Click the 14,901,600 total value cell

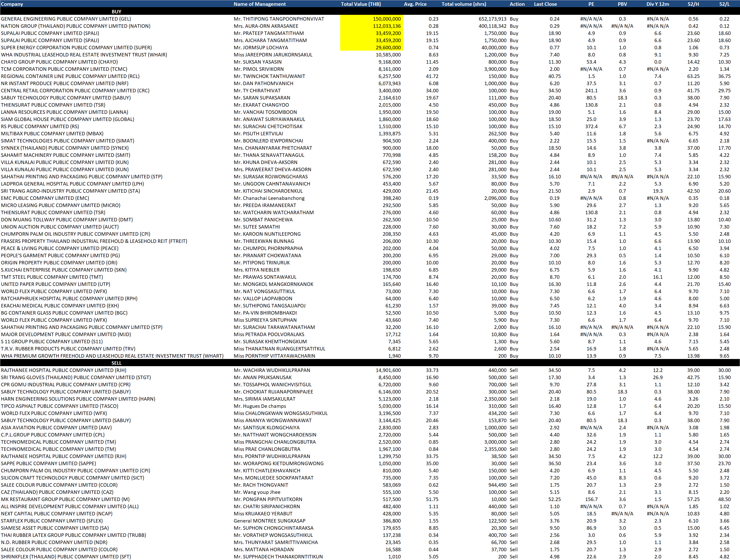pyautogui.click(x=388, y=370)
